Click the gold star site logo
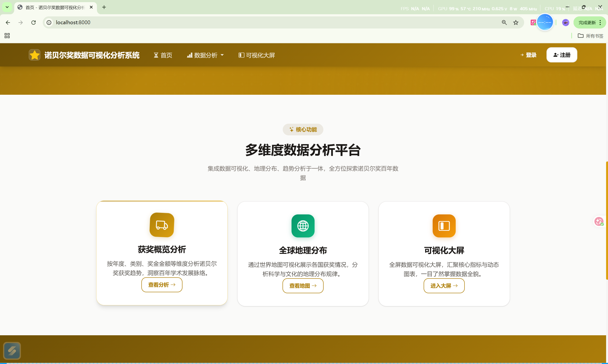Image resolution: width=608 pixels, height=364 pixels. coord(34,55)
